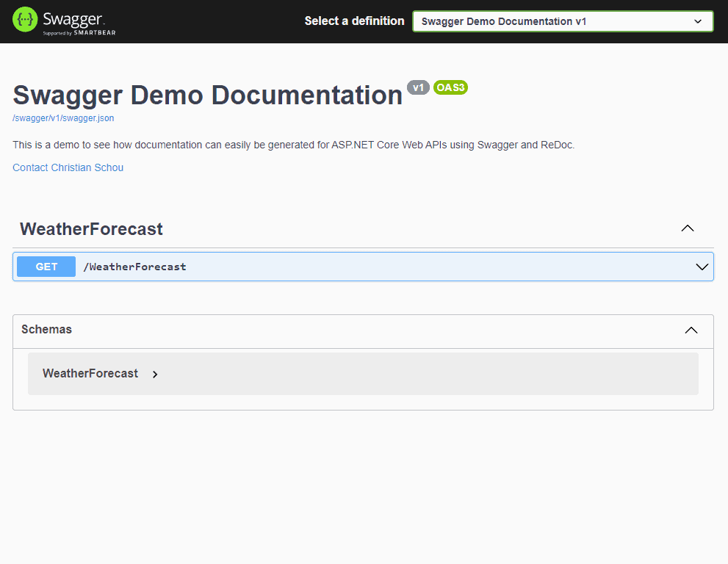Click the v1 version badge next to title
The height and width of the screenshot is (564, 728).
pyautogui.click(x=418, y=87)
